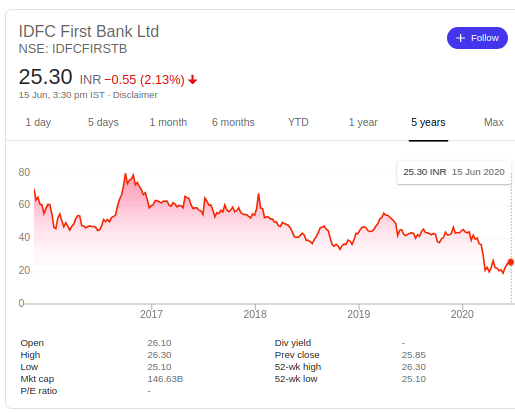Click the red down arrow icon
This screenshot has width=515, height=413.
[193, 80]
